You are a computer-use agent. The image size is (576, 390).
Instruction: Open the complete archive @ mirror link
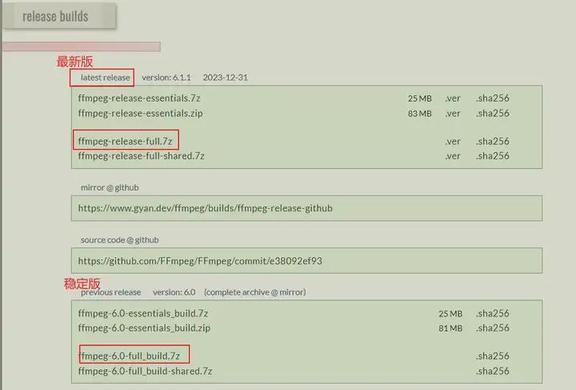(255, 292)
